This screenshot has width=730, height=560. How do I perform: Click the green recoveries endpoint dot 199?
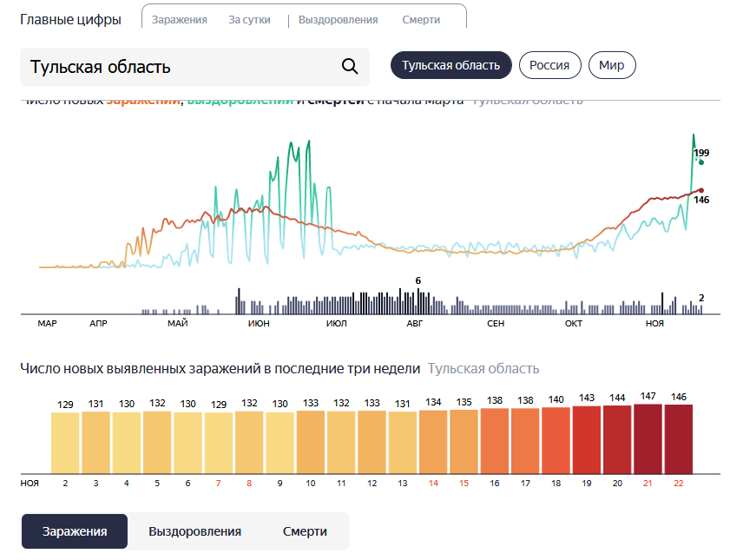(x=701, y=162)
